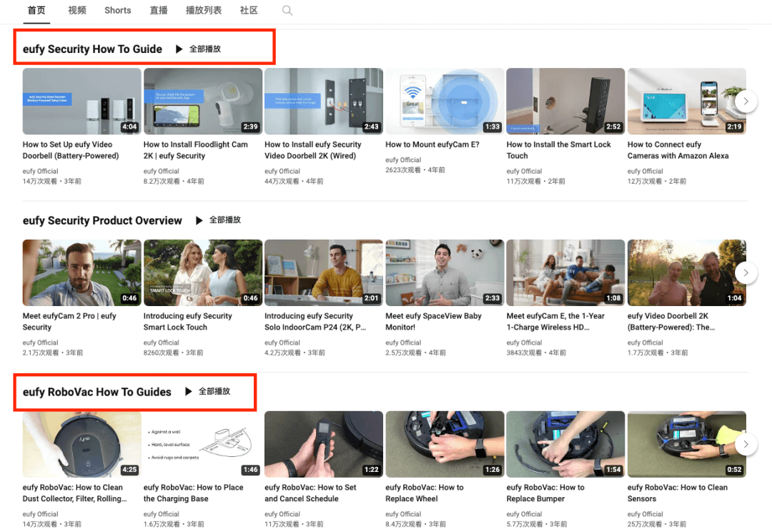Show next videos in RoboVac How To Guides row
The height and width of the screenshot is (532, 772).
click(746, 444)
